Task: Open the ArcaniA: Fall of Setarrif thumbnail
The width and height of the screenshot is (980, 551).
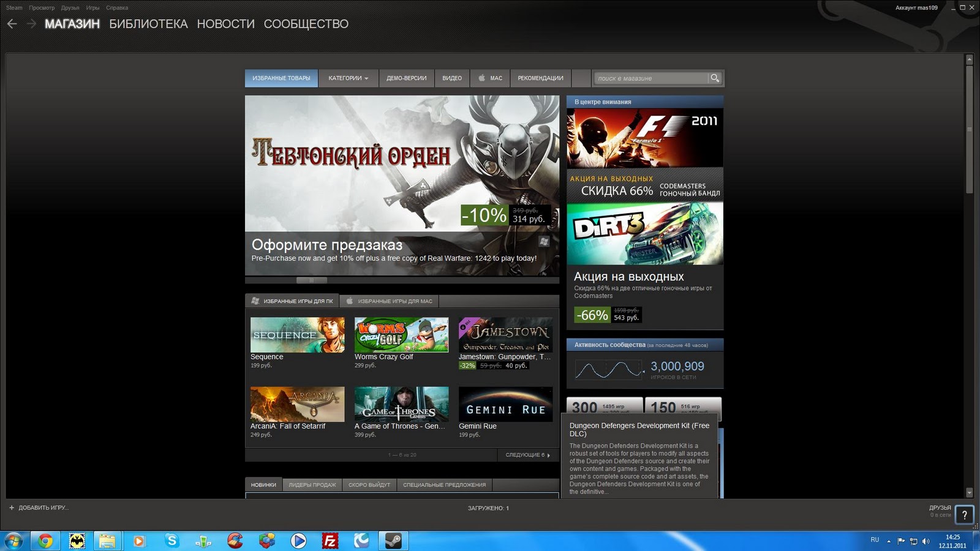Action: (x=298, y=404)
